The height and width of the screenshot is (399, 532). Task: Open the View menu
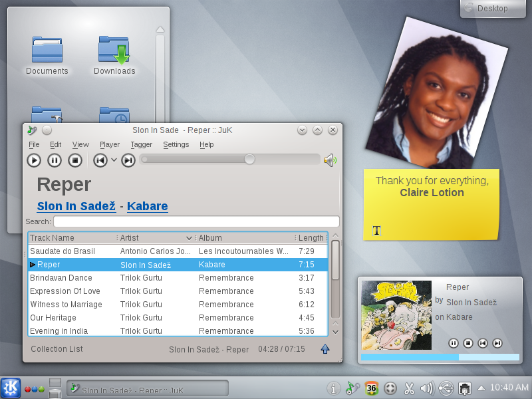pos(80,144)
